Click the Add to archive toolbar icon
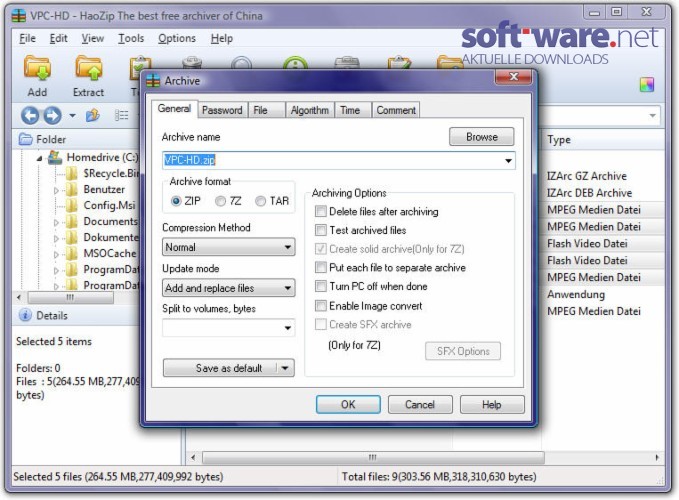The image size is (679, 500). click(37, 68)
